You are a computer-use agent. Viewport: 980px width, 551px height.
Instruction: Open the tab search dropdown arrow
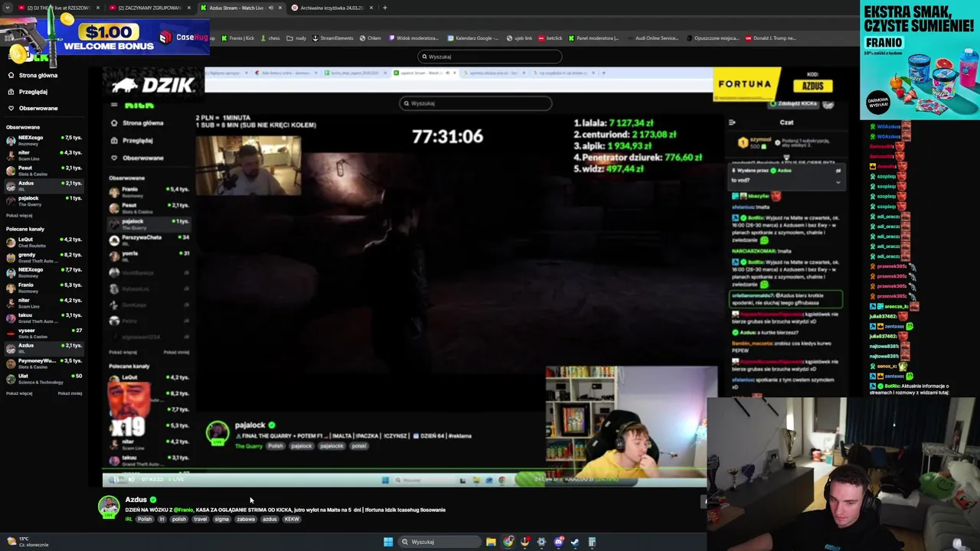pos(8,8)
